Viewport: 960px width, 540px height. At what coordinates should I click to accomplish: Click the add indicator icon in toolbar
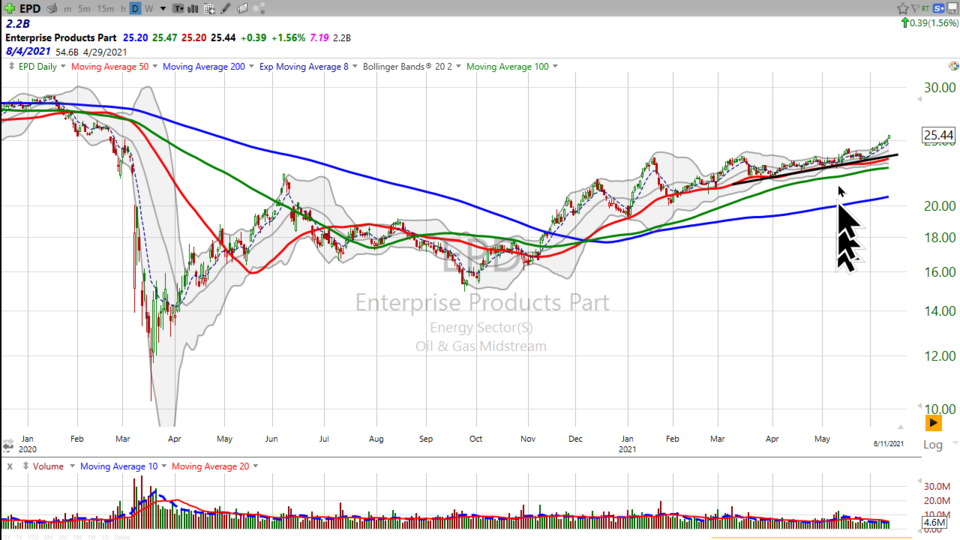coord(209,8)
